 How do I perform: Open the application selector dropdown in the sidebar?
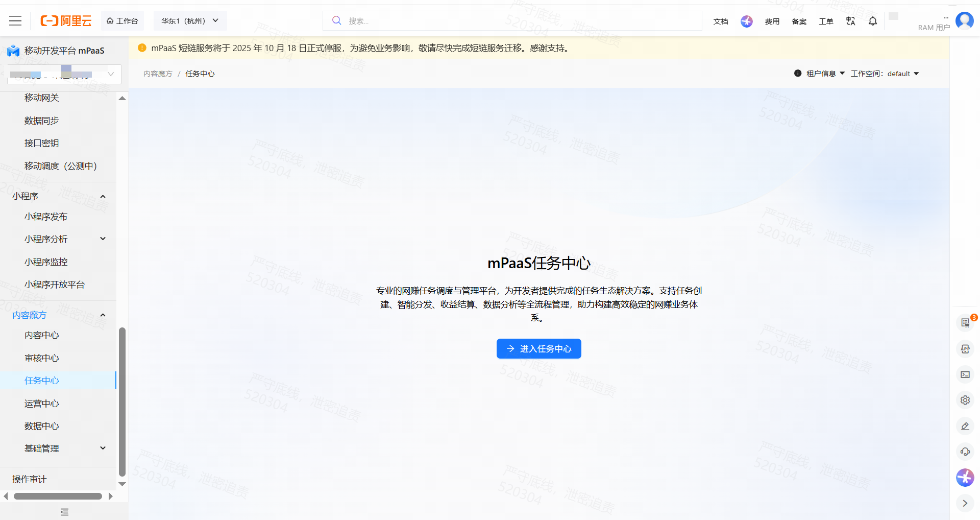tap(64, 74)
